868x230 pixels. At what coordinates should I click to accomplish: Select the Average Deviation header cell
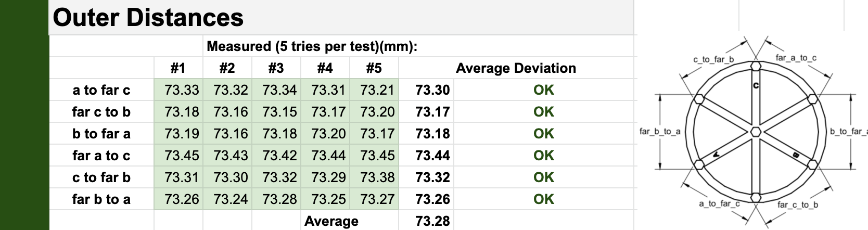tap(515, 68)
